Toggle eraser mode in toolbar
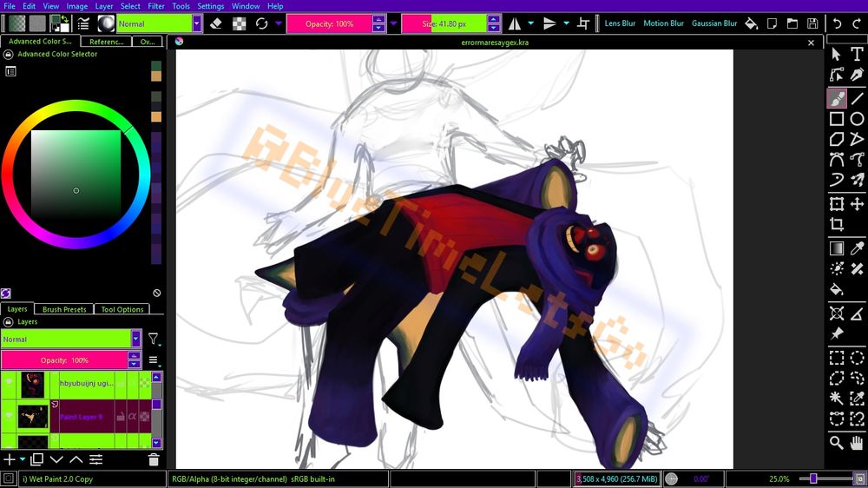 [216, 23]
